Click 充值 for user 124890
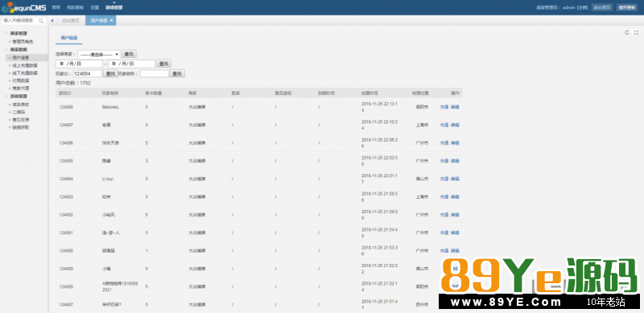 pos(444,250)
